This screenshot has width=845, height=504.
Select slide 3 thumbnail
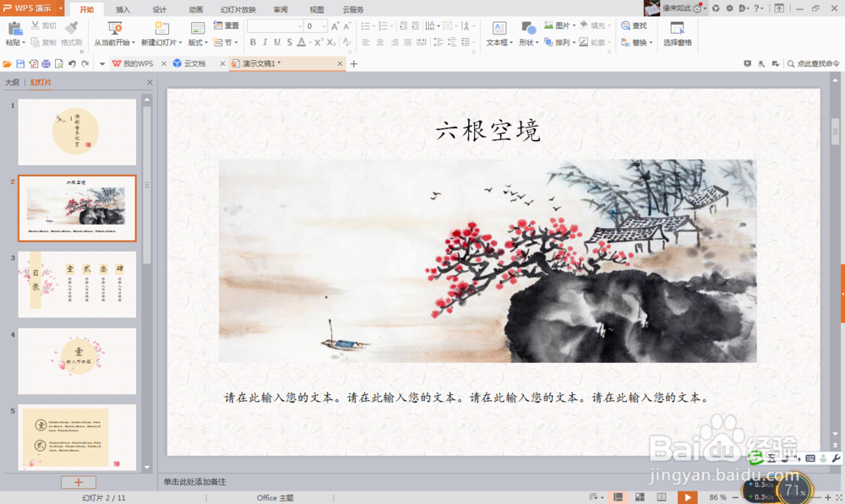click(x=77, y=285)
